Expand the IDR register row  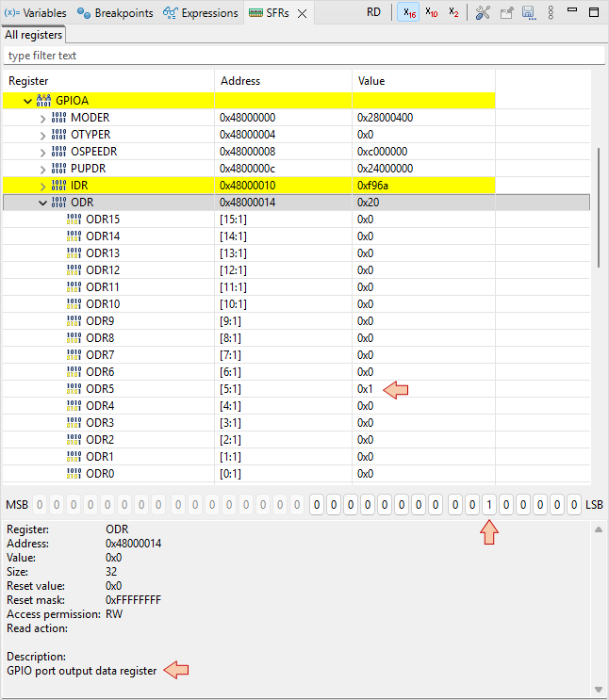click(42, 186)
